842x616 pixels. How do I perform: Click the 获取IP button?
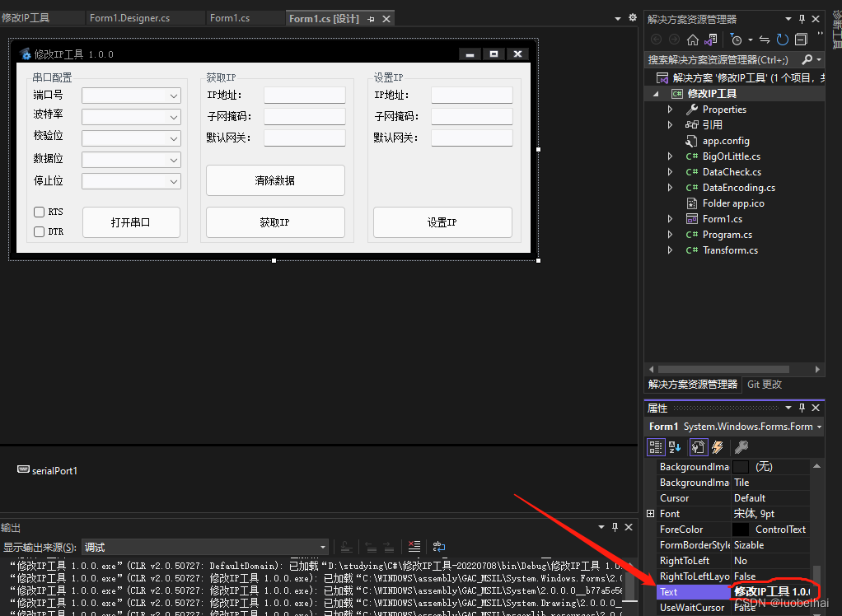pyautogui.click(x=275, y=222)
